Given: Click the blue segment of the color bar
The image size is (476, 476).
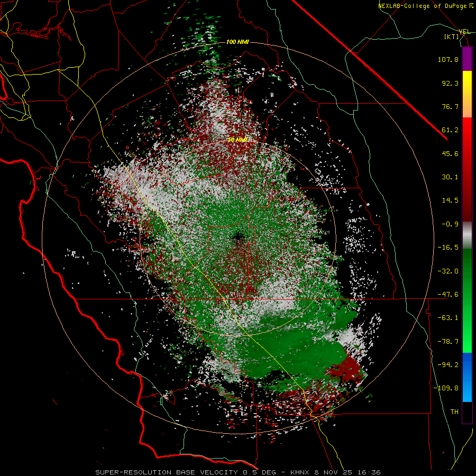Looking at the screenshot, I should tap(467, 377).
